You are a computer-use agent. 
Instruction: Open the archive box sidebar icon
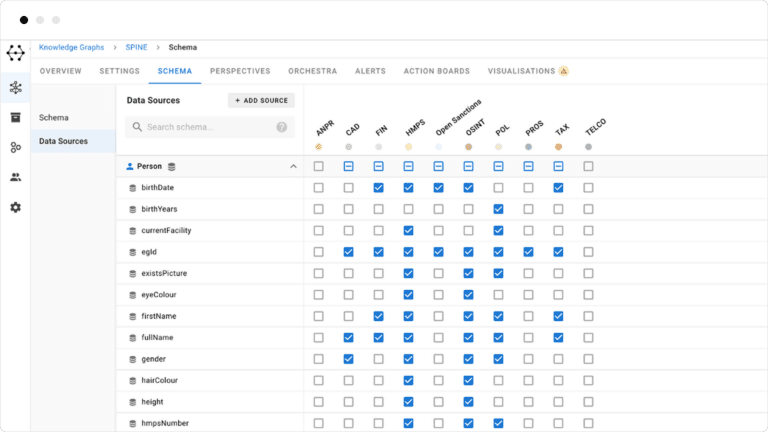click(15, 118)
